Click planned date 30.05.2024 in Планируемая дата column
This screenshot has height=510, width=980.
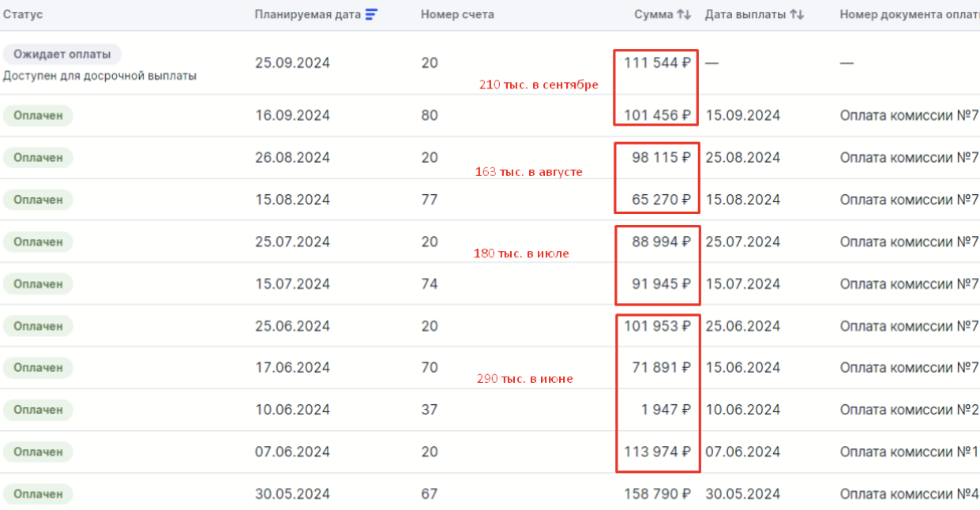point(292,493)
